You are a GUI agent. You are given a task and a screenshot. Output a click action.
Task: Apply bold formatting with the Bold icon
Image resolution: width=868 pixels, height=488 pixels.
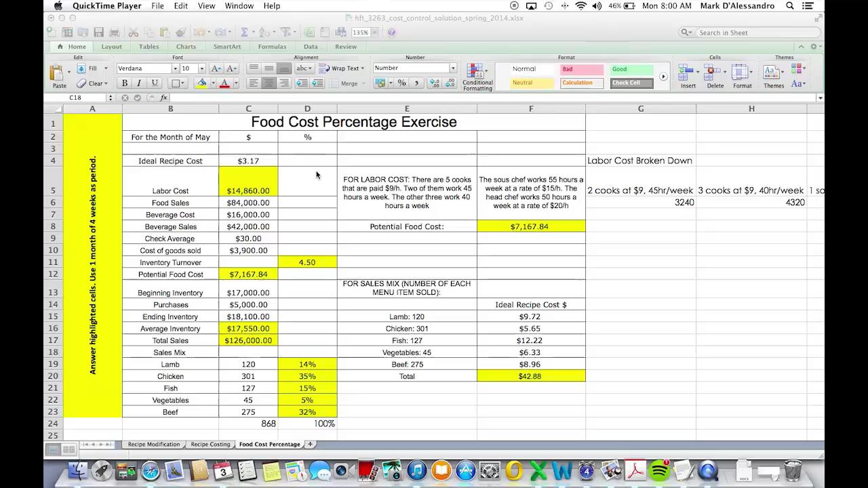[x=124, y=83]
